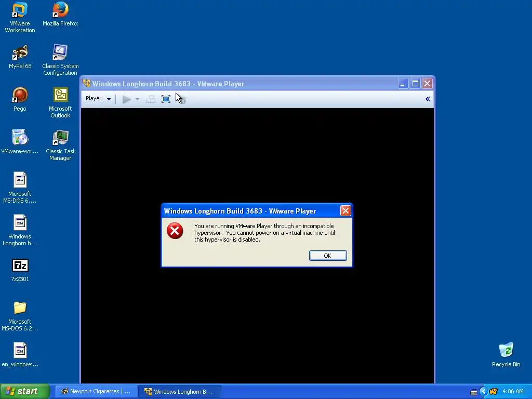Image resolution: width=532 pixels, height=399 pixels.
Task: Select the Microsoft Outlook desktop icon
Action: tap(60, 103)
